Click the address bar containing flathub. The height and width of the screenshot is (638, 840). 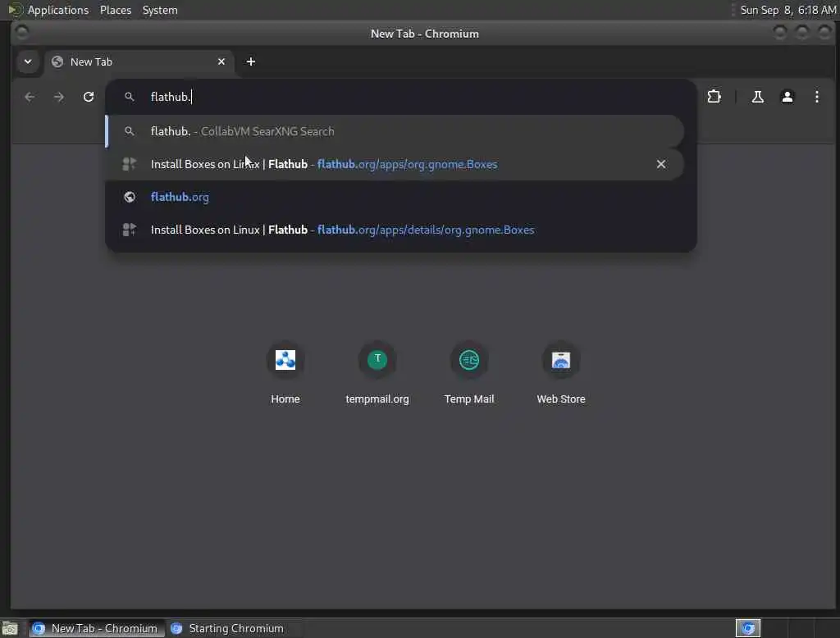(400, 97)
